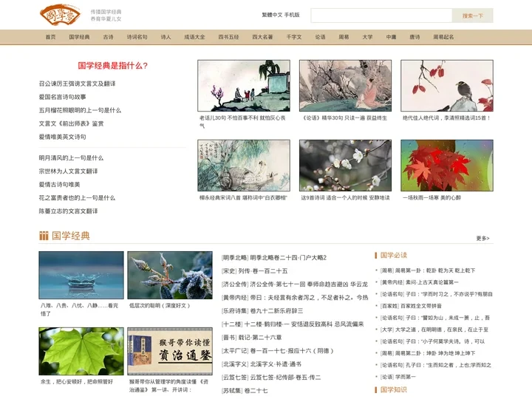Image resolution: width=532 pixels, height=399 pixels.
Task: Click the 猴哥带你读懂资治通鉴 banner thumbnail
Action: pyautogui.click(x=170, y=351)
